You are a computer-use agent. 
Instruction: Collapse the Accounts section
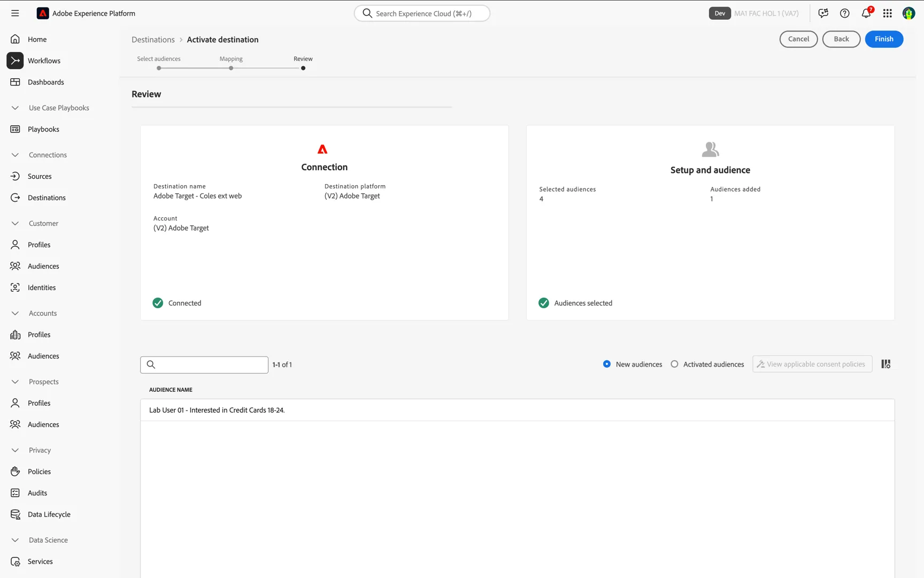(15, 313)
